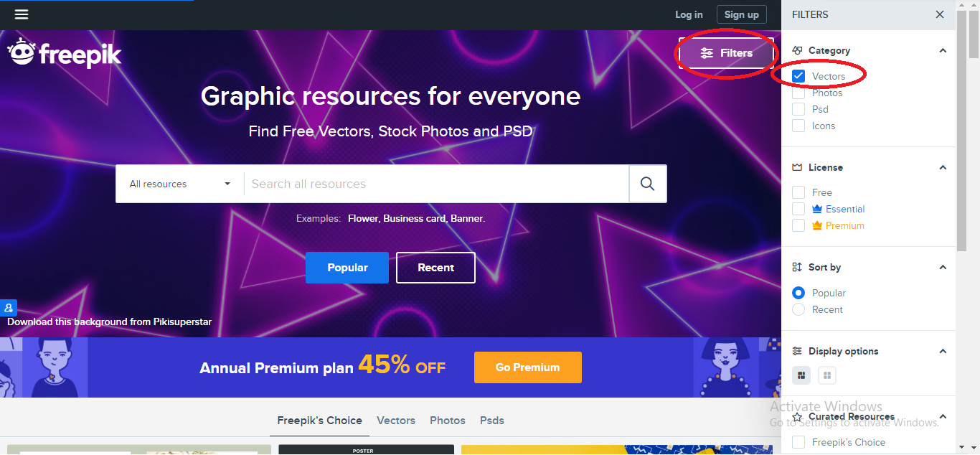Switch to the Photos tab

click(448, 421)
